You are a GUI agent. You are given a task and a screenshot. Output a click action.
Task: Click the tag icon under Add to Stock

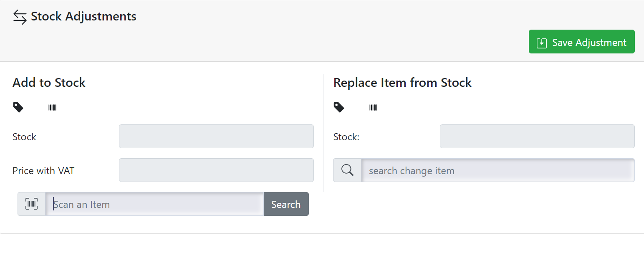click(18, 108)
